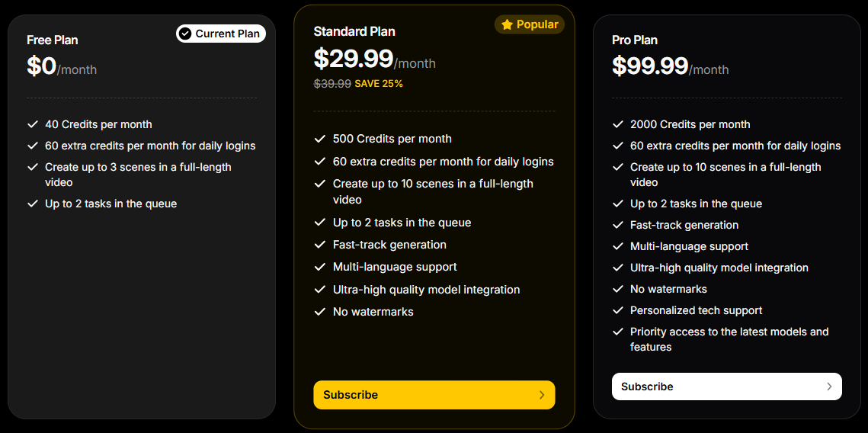
Task: Click the star icon in Popular badge
Action: coord(507,25)
